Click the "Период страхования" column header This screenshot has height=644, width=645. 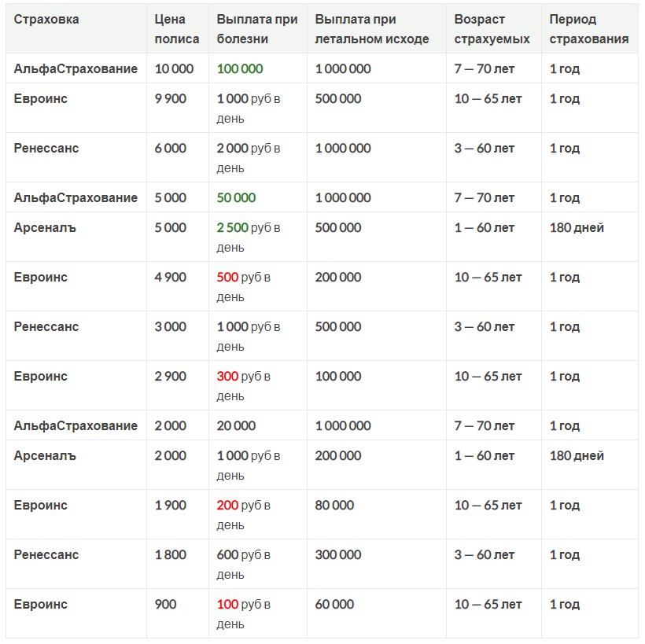(588, 29)
